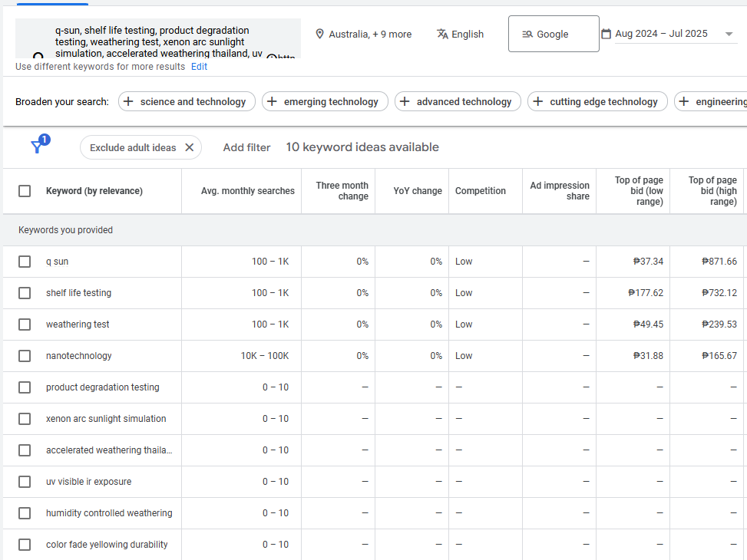Click the calendar icon by date range

tap(607, 34)
